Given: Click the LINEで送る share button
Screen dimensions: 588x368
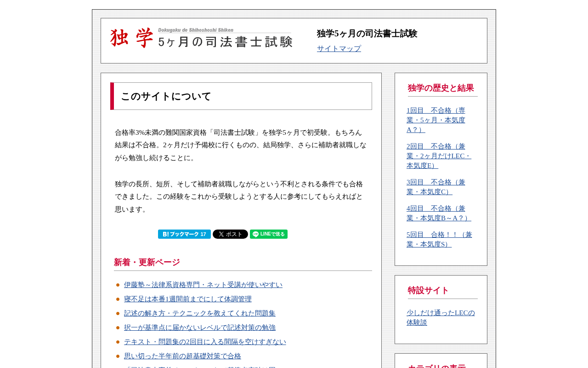Looking at the screenshot, I should click(269, 234).
